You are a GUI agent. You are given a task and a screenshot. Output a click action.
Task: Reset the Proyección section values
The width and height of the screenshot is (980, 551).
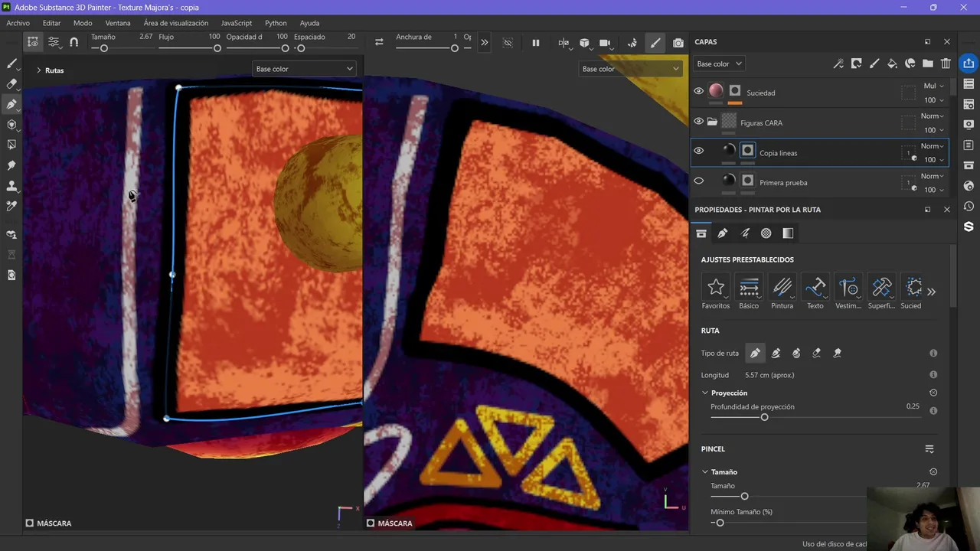(x=933, y=393)
